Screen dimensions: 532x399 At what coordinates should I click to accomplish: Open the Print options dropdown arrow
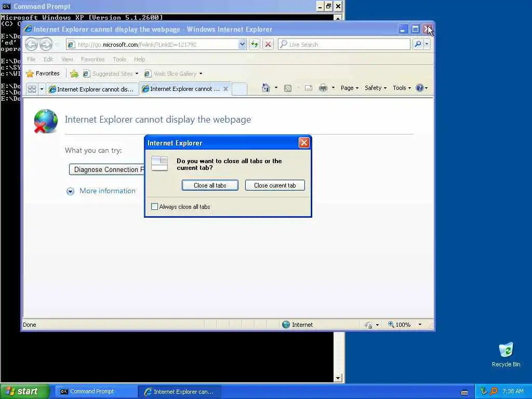tap(333, 88)
